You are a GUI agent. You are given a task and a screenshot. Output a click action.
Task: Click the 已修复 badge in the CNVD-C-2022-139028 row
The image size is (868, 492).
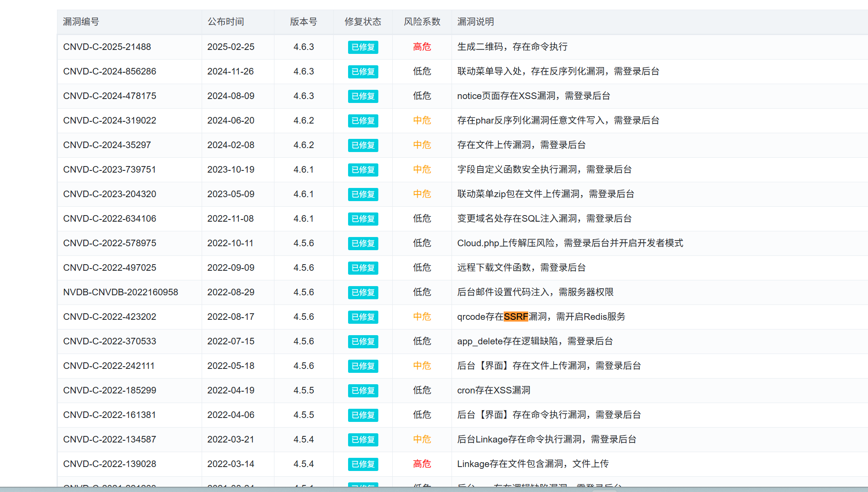pos(363,464)
